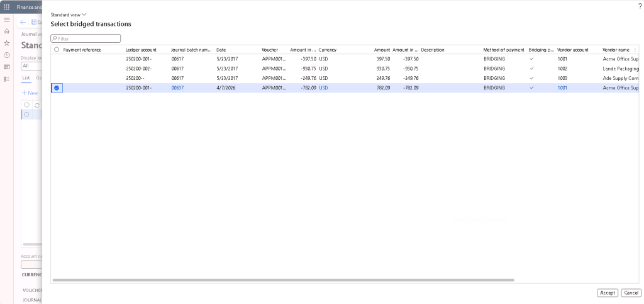Open journal batch number 00637 link
Screen dimensions: 644x304
tap(177, 88)
